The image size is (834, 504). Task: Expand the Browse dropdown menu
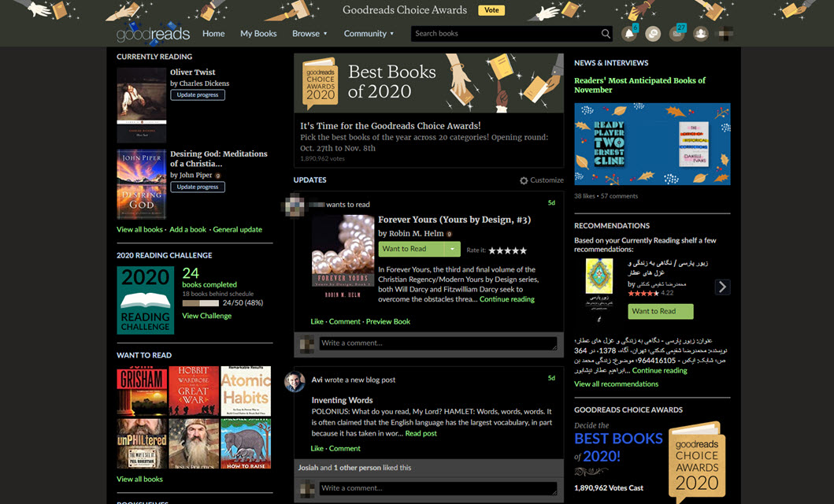coord(310,34)
